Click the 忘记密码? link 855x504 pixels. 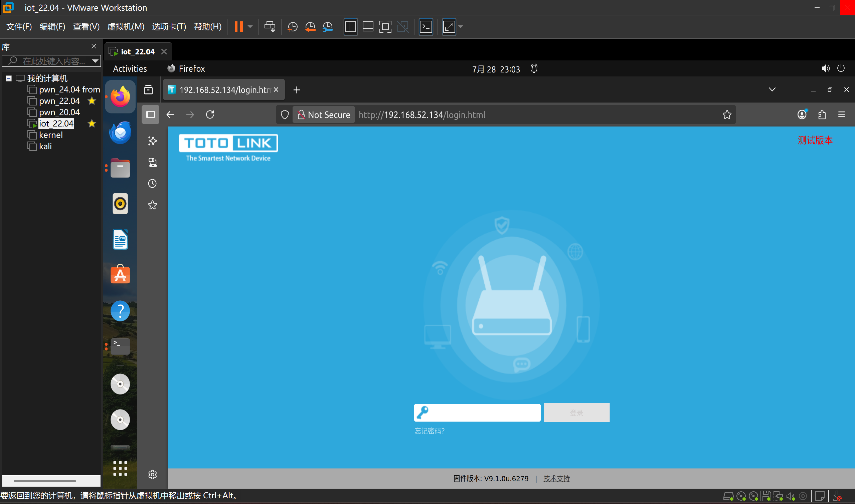pyautogui.click(x=430, y=431)
